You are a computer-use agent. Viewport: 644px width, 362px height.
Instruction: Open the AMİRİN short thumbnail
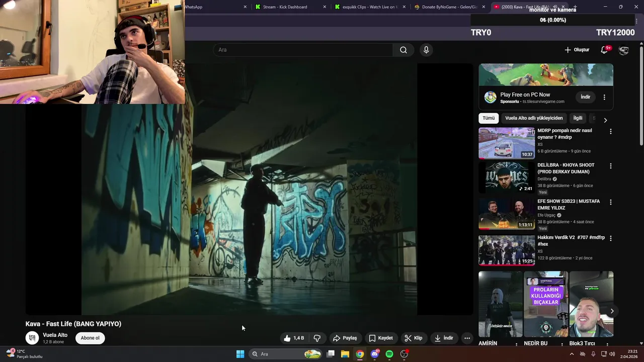coord(501,304)
